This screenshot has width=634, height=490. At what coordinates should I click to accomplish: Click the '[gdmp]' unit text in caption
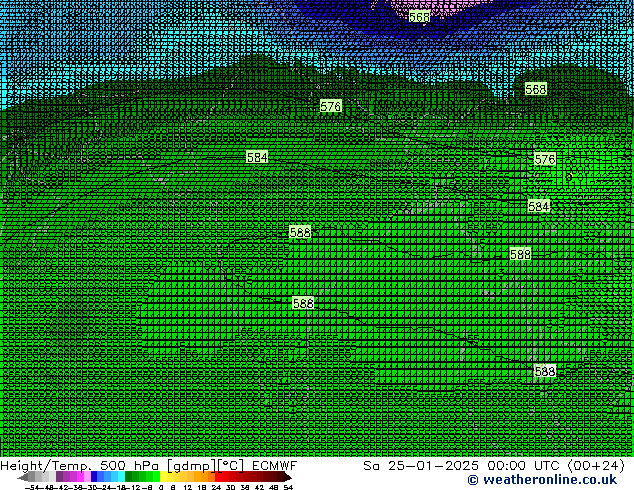192,467
